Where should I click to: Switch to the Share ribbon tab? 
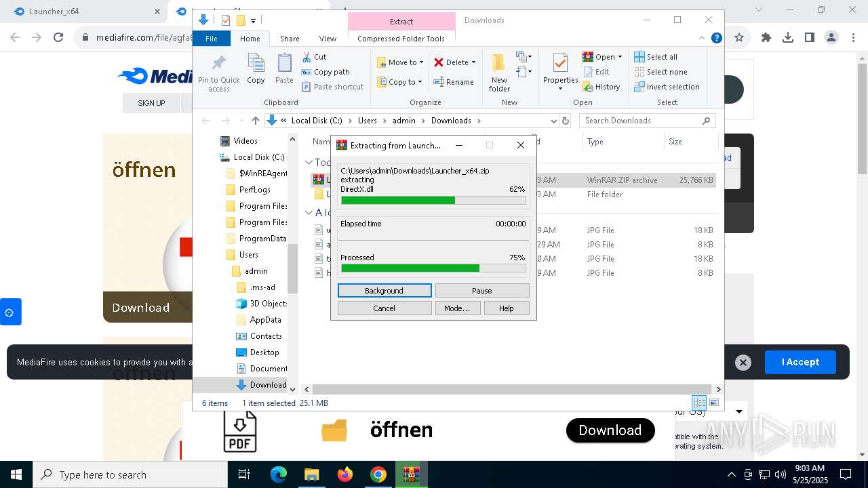[x=290, y=39]
